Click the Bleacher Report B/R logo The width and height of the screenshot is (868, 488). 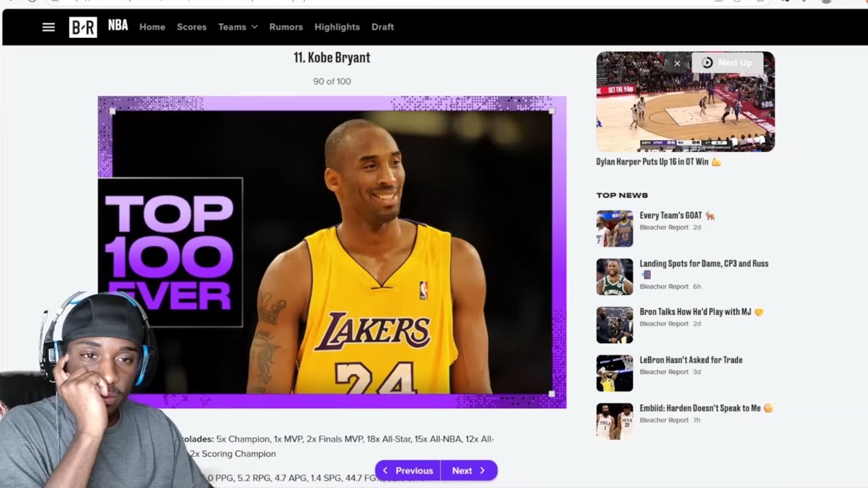pyautogui.click(x=83, y=27)
